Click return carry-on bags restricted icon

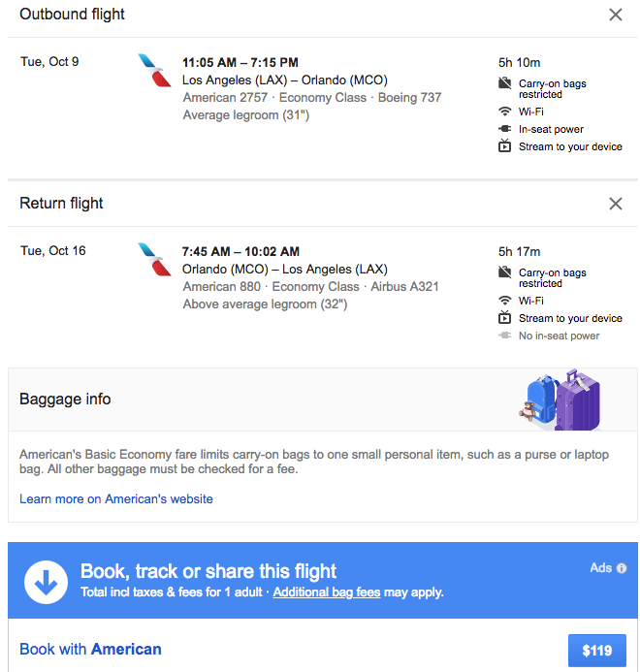click(504, 273)
